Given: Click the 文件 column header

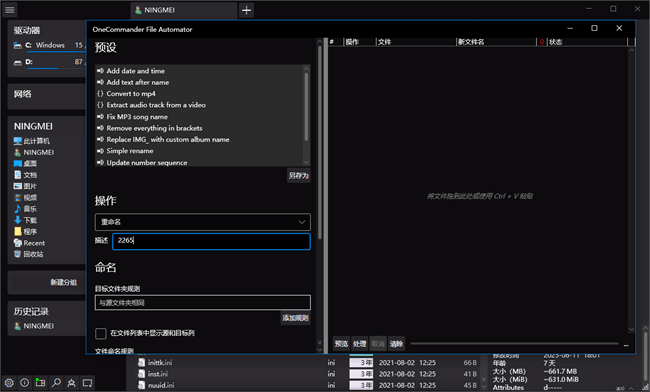Looking at the screenshot, I should click(416, 42).
